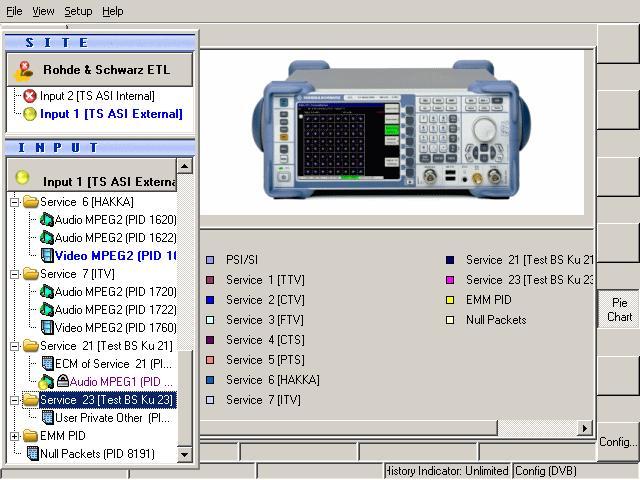Click the Service 23 magenta legend swatch
This screenshot has height=480, width=640.
point(450,280)
